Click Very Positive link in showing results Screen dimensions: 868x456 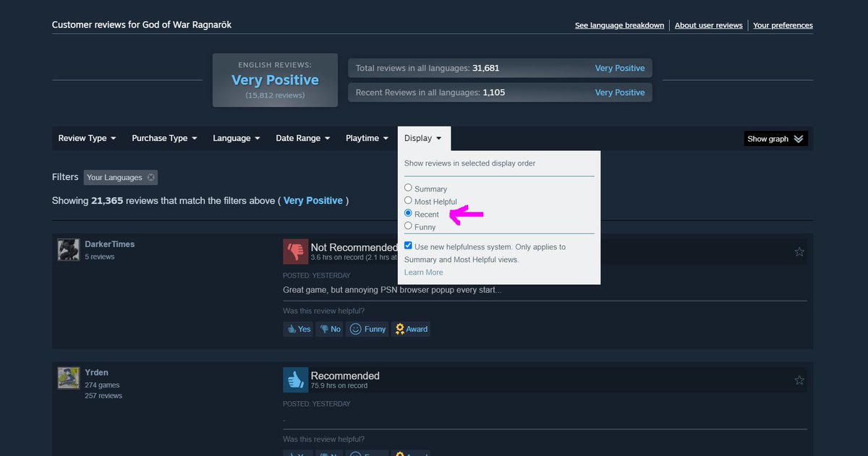coord(313,200)
